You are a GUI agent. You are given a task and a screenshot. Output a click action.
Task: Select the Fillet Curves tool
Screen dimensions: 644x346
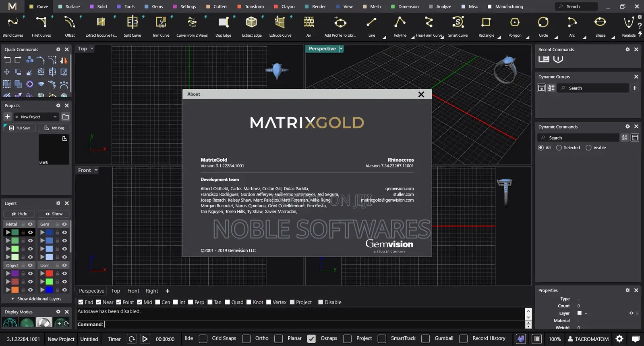(x=41, y=27)
